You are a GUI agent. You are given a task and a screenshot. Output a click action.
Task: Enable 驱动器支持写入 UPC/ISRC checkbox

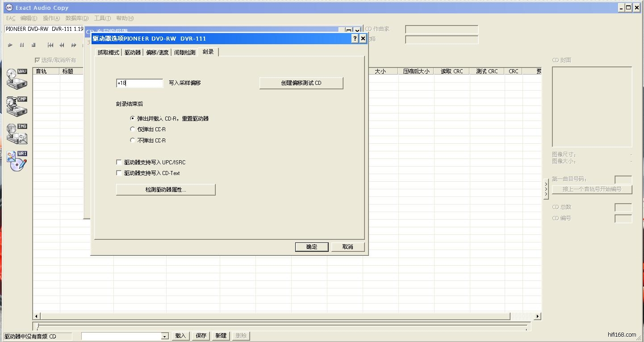(x=119, y=163)
